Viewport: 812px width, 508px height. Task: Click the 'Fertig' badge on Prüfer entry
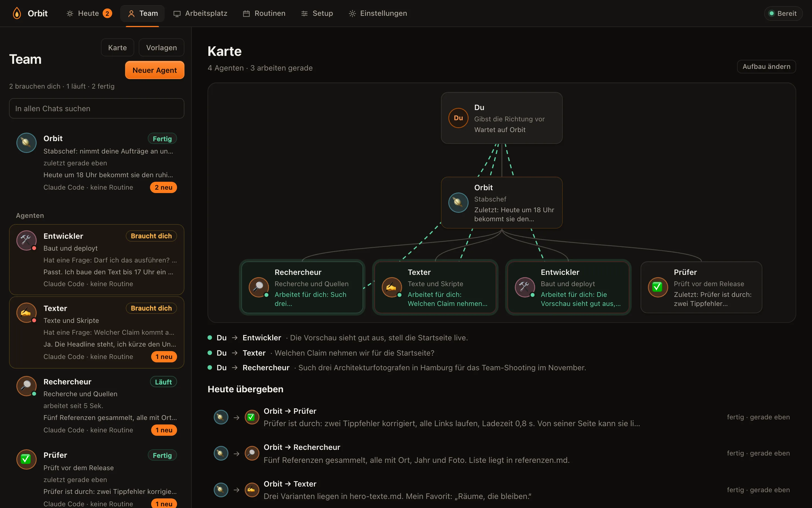click(x=162, y=455)
